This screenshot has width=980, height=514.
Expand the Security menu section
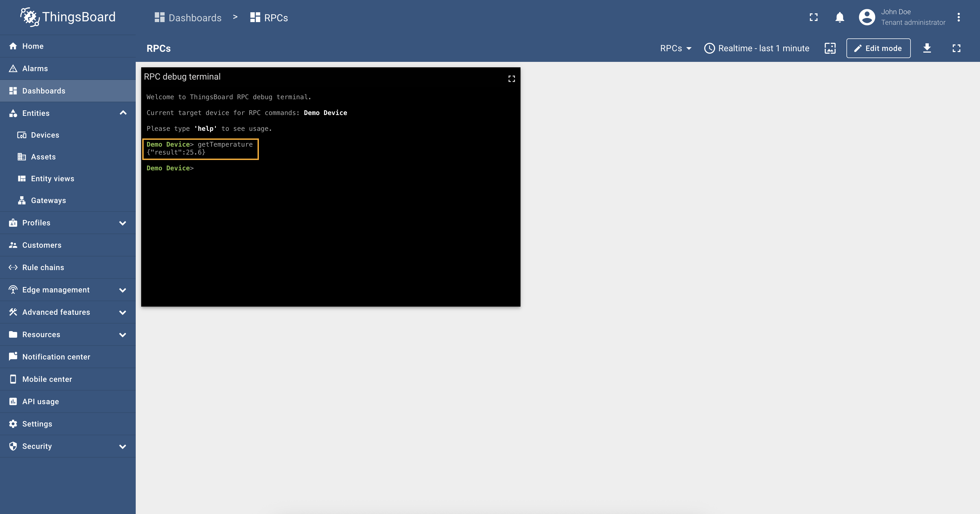click(x=123, y=446)
